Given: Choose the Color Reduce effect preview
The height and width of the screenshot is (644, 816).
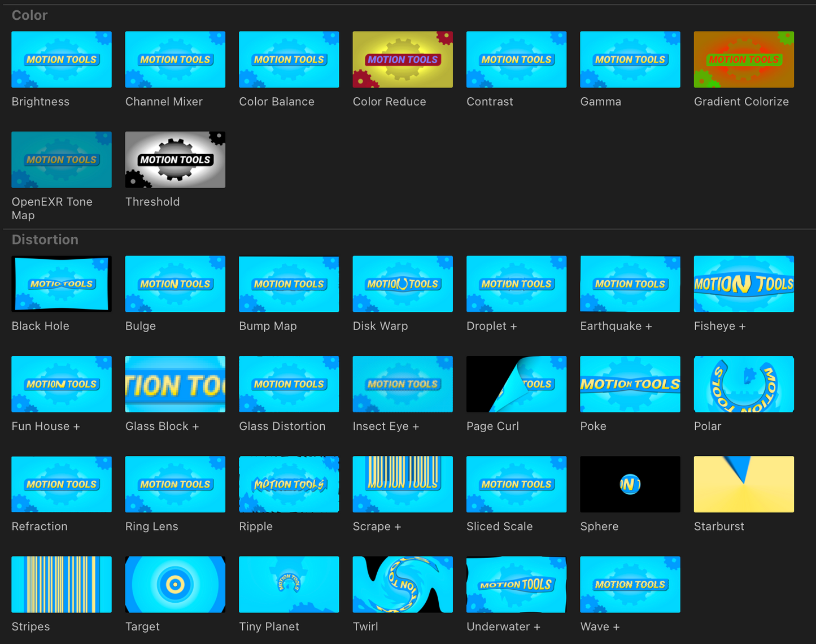Looking at the screenshot, I should tap(403, 59).
